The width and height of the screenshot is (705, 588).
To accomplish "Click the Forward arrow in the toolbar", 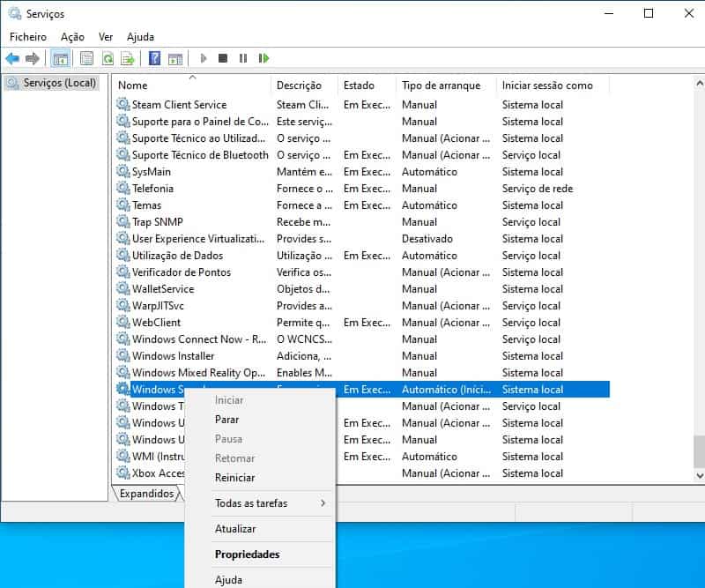I will [x=33, y=59].
